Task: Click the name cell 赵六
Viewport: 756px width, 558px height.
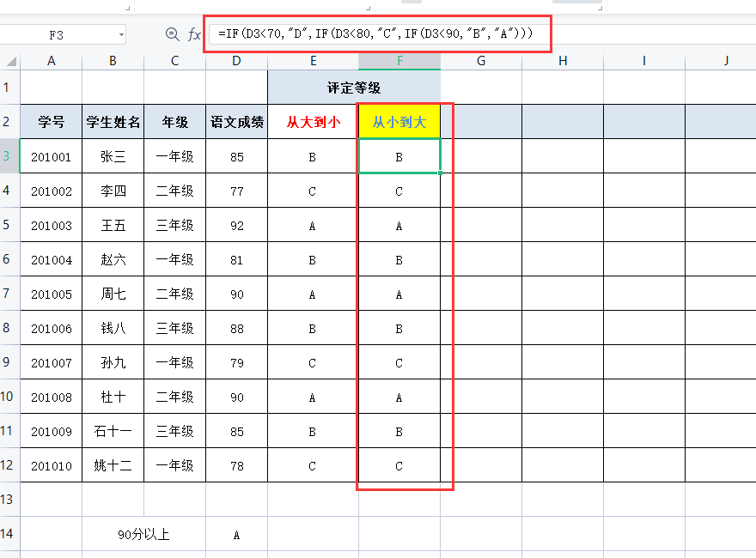Action: [x=113, y=259]
